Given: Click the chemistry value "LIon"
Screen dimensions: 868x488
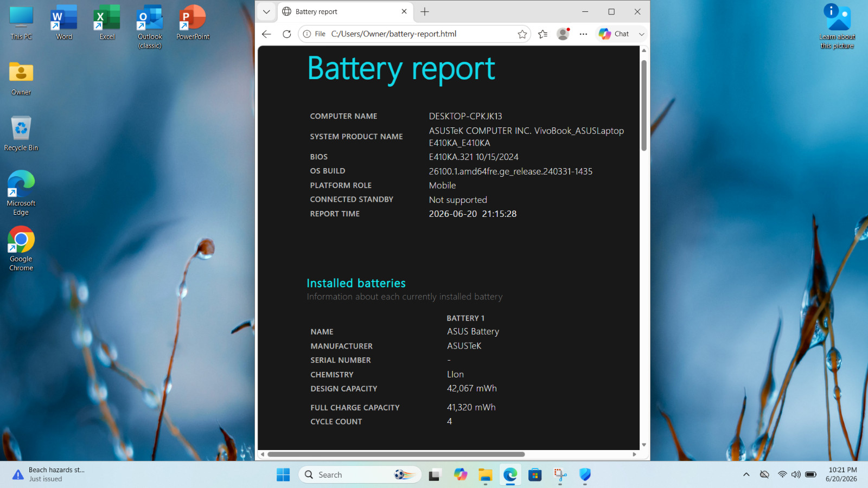Looking at the screenshot, I should tap(455, 374).
